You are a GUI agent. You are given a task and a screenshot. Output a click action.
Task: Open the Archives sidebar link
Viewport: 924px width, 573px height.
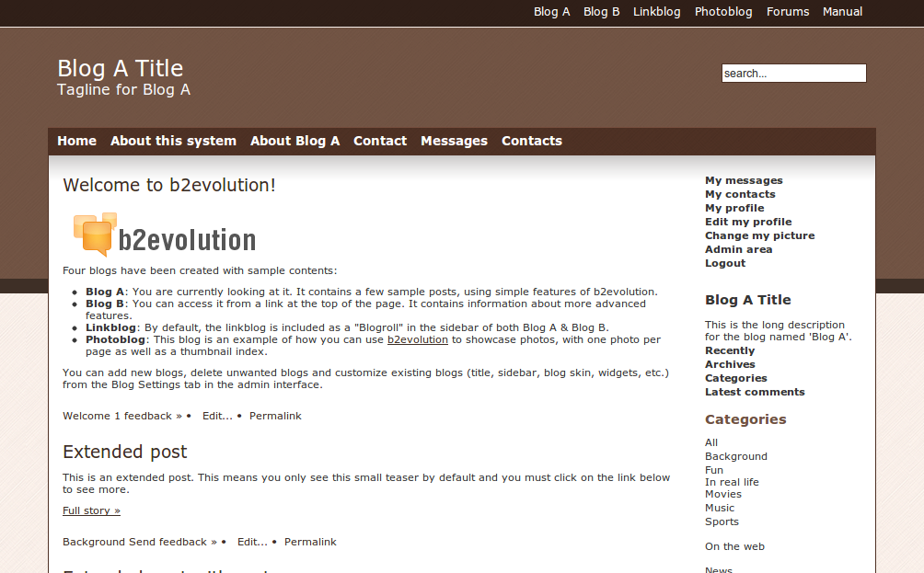tap(730, 364)
